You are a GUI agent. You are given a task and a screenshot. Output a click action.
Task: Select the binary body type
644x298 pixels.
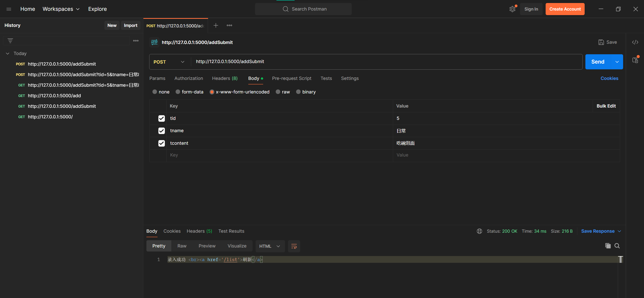298,92
